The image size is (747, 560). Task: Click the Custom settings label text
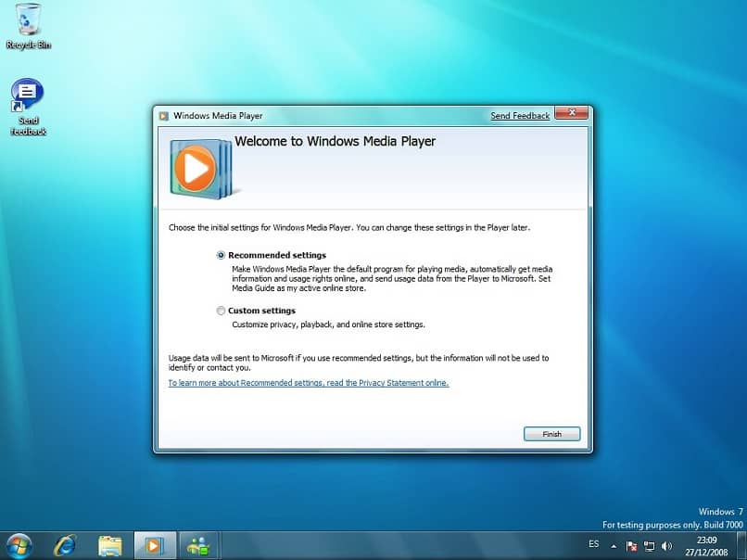(x=261, y=311)
